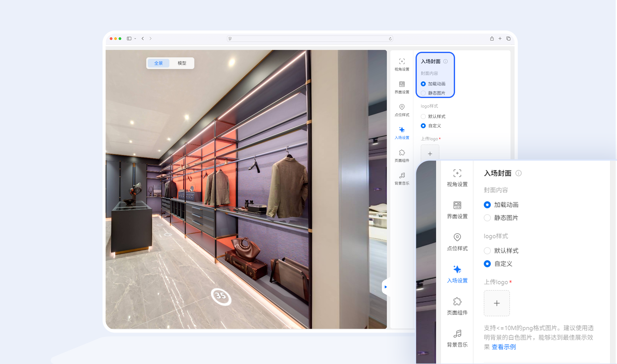Screen dimensions: 617x364
Task: Open 点位样式 in the enlarged panel
Action: point(457,242)
